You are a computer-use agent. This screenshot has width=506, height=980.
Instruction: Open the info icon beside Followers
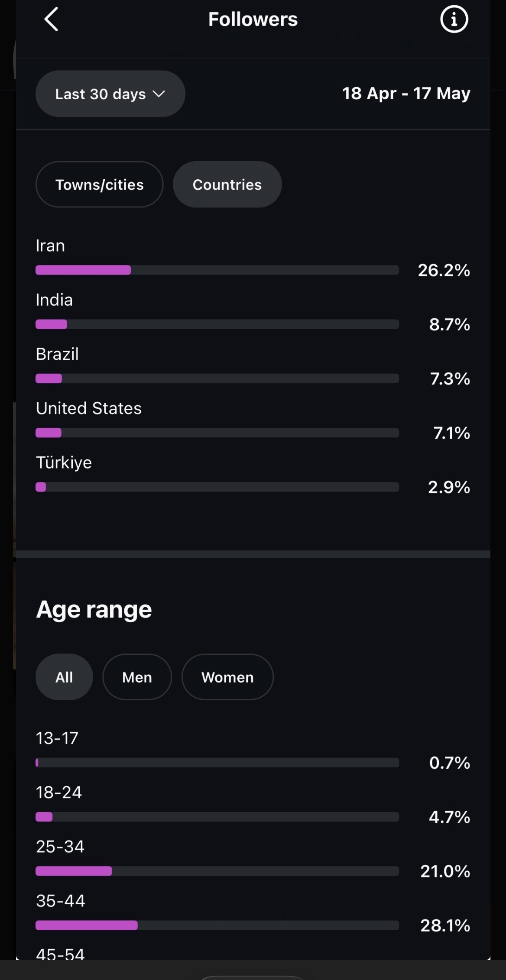454,19
